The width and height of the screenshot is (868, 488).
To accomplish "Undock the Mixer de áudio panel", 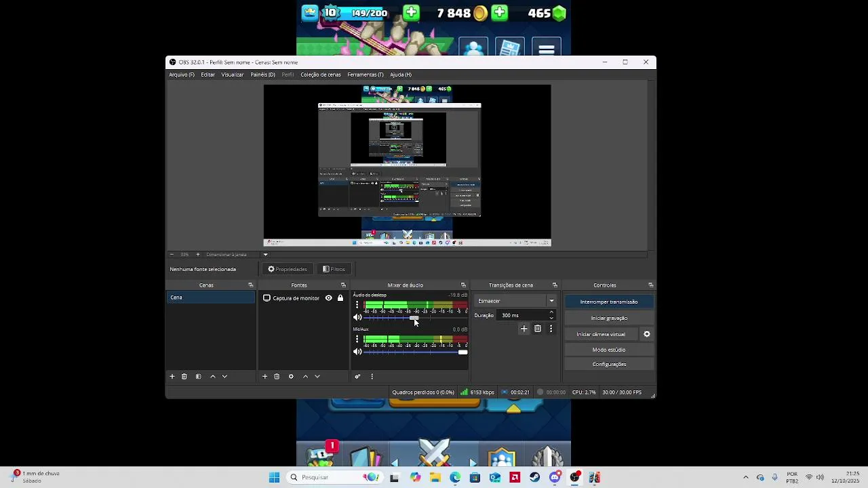I will [463, 285].
